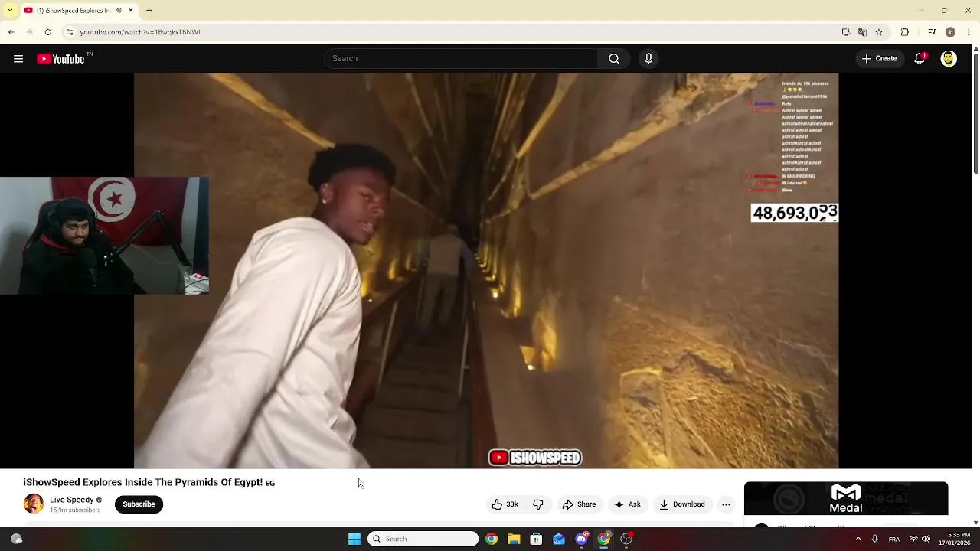
Task: Open OBS Studio from taskbar
Action: [x=626, y=539]
